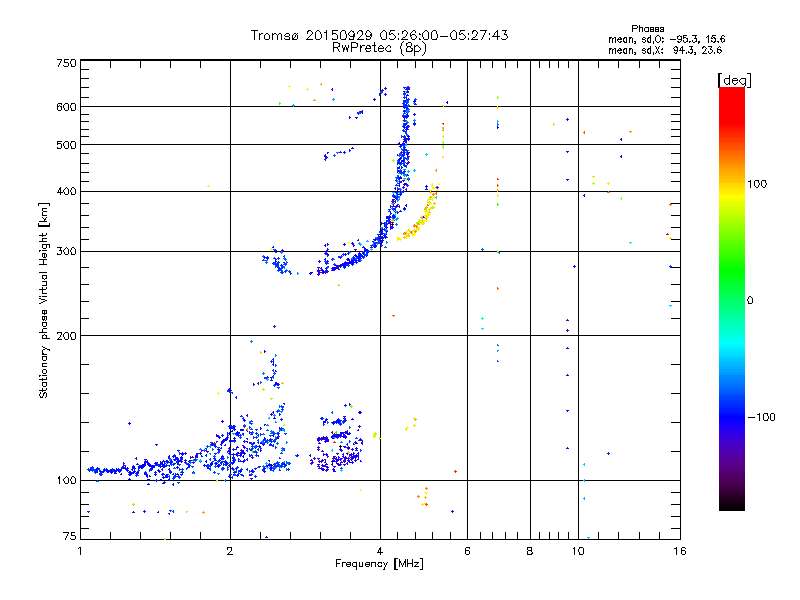
Task: Click the x-axis label '10'
Action: 578,551
